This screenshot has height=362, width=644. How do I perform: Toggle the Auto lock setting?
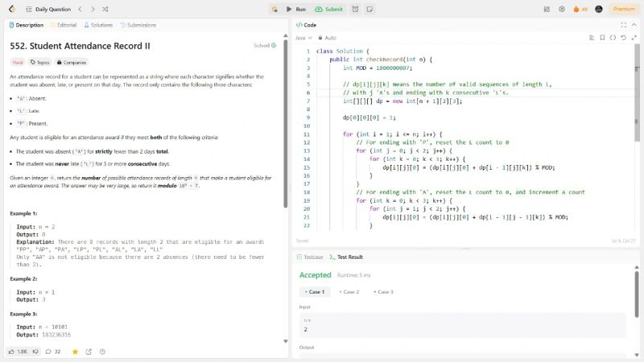pos(327,38)
